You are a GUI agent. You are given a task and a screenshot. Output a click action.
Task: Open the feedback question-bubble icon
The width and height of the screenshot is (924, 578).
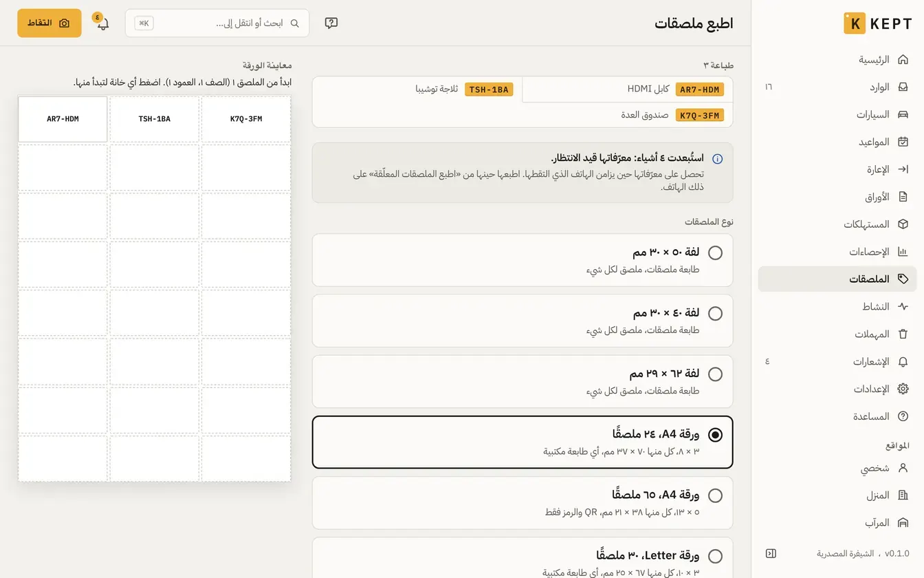coord(331,23)
